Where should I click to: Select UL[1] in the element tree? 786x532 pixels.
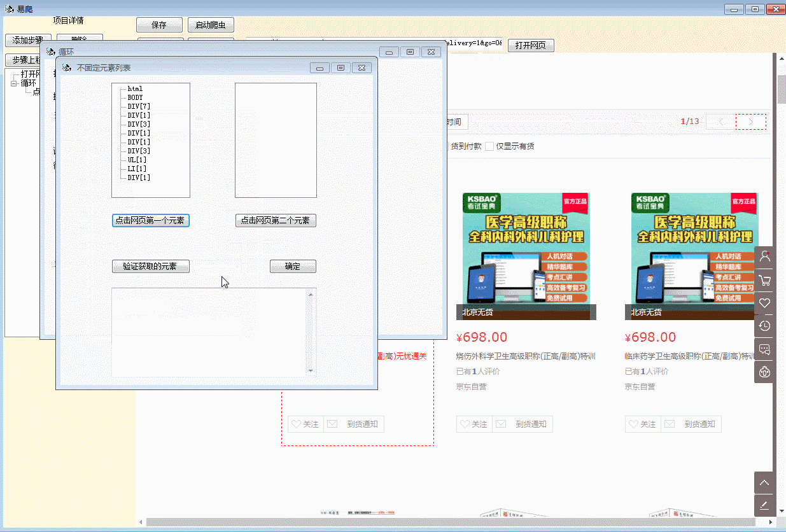[137, 160]
